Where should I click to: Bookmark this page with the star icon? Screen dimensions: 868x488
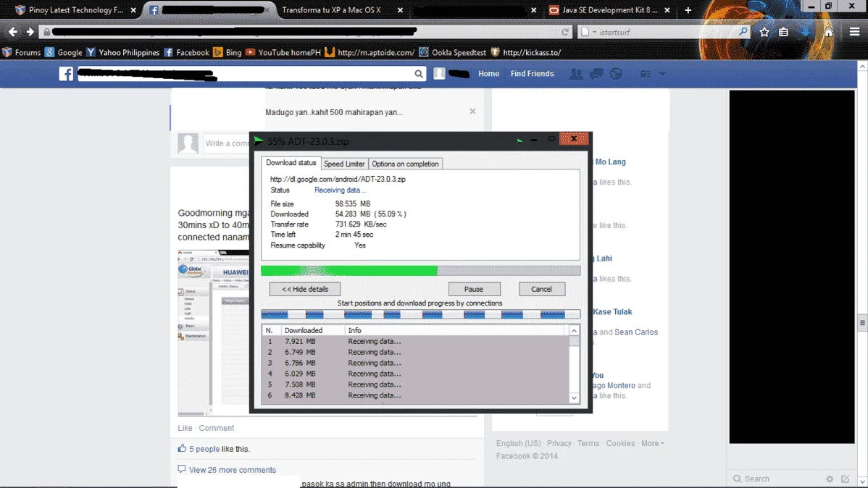[x=764, y=32]
